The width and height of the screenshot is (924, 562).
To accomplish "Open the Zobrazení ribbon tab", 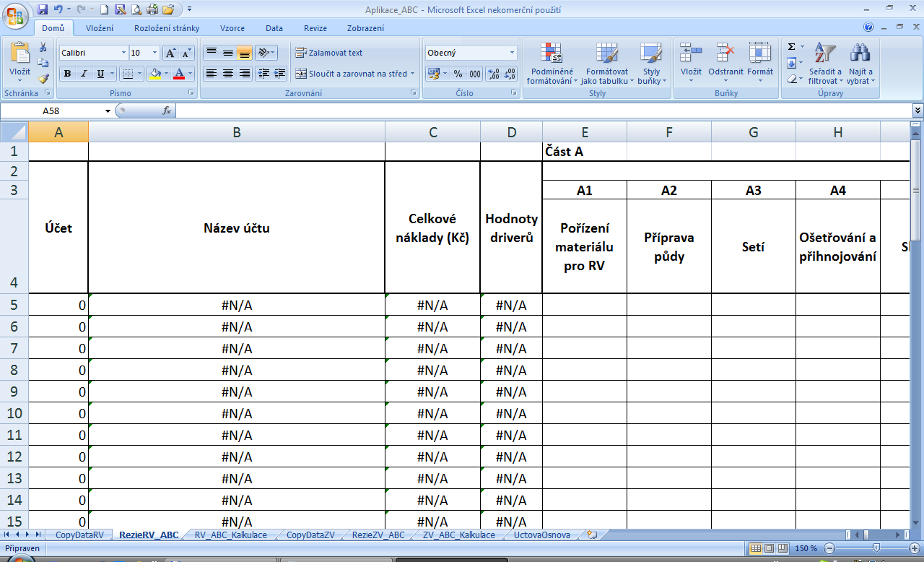I will [x=365, y=28].
